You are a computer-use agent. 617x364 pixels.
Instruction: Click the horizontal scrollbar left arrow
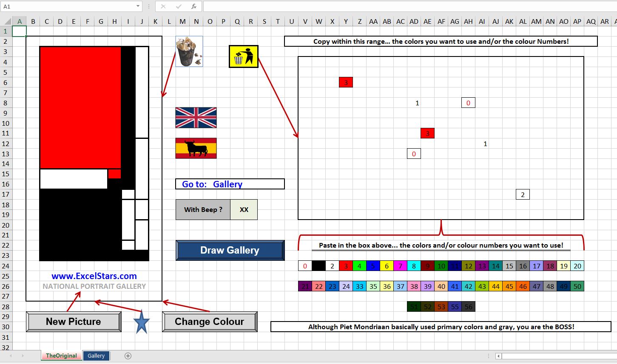point(499,356)
